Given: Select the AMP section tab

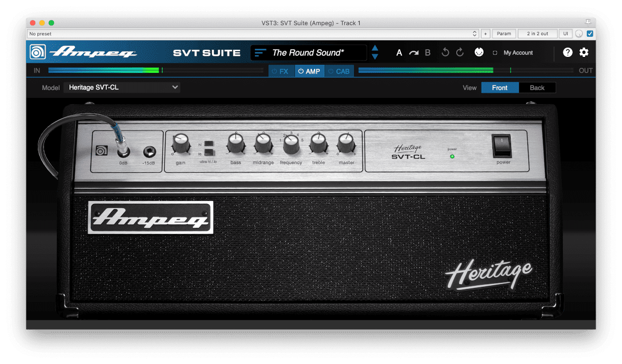Looking at the screenshot, I should (x=309, y=71).
